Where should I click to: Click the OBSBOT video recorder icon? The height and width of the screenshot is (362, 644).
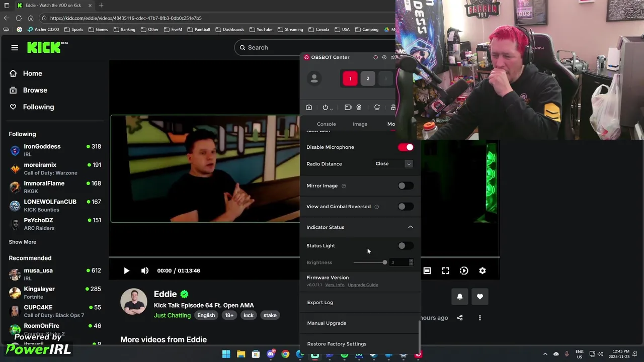348,107
